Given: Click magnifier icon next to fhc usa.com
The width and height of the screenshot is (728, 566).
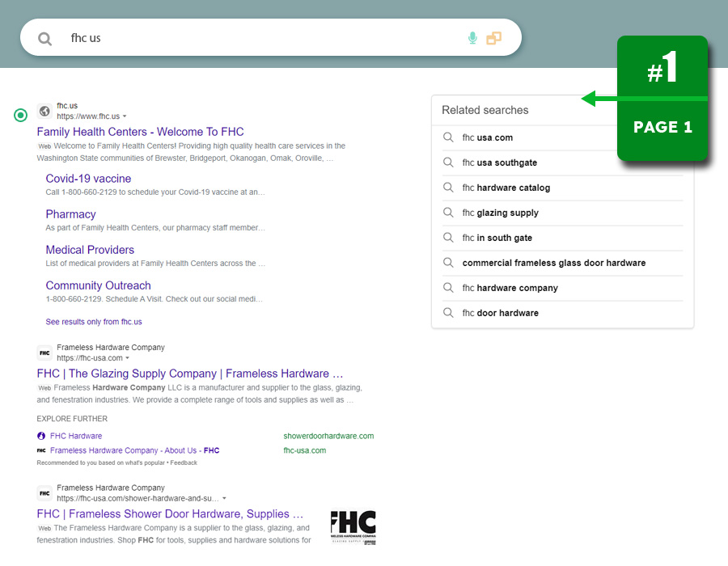Looking at the screenshot, I should 448,137.
